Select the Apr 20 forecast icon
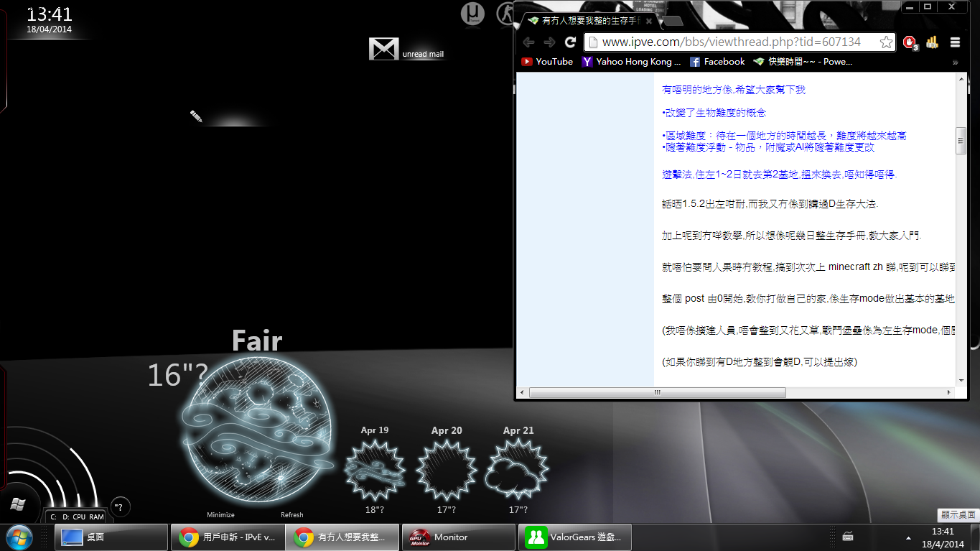The height and width of the screenshot is (551, 980). pyautogui.click(x=447, y=468)
